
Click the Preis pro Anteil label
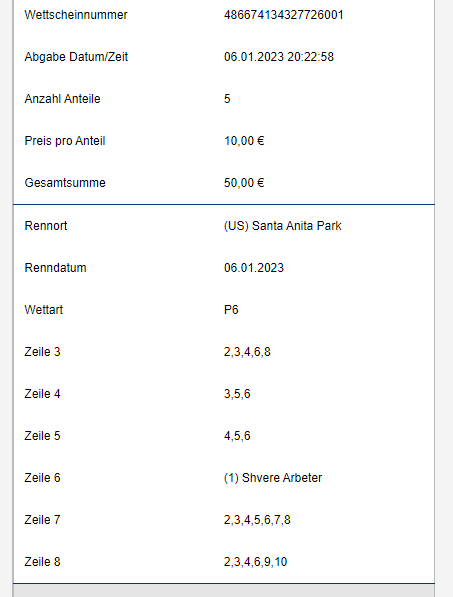65,141
